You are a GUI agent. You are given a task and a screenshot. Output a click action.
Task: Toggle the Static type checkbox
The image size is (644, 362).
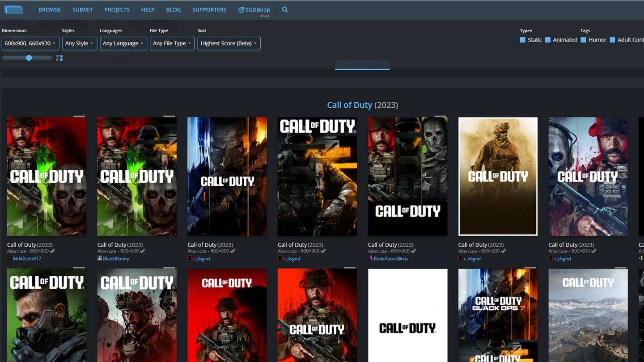click(x=522, y=40)
